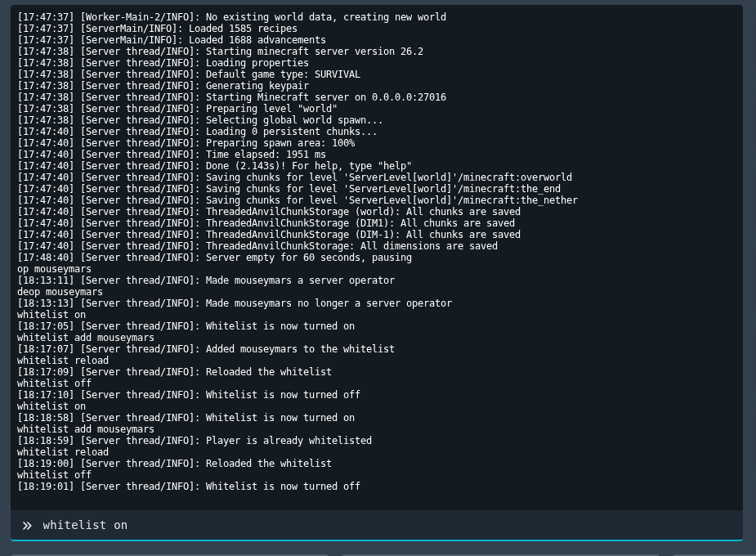The image size is (756, 556).
Task: Click the entered command 'deop mouseymars'
Action: [60, 292]
